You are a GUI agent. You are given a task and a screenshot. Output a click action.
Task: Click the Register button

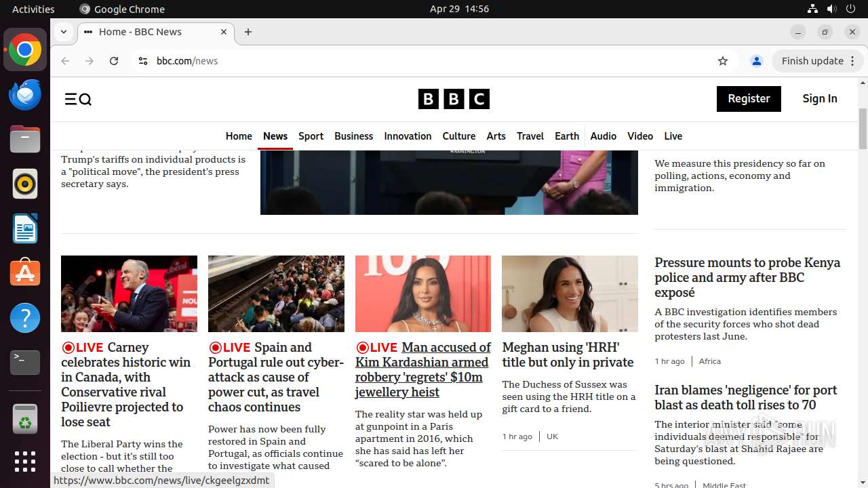click(749, 99)
